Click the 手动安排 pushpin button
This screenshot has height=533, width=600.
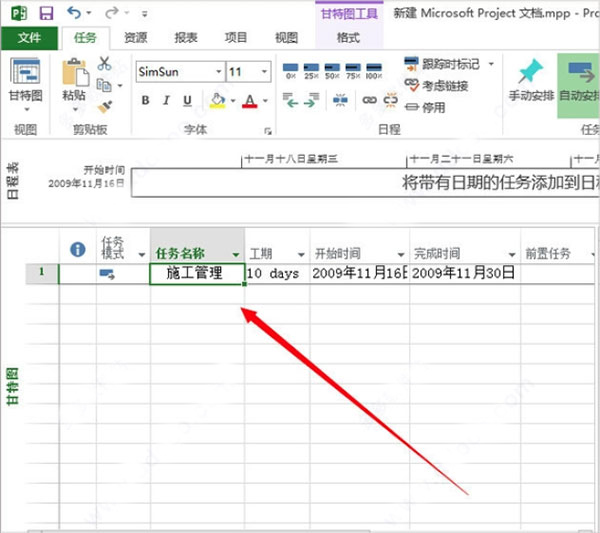[x=531, y=81]
